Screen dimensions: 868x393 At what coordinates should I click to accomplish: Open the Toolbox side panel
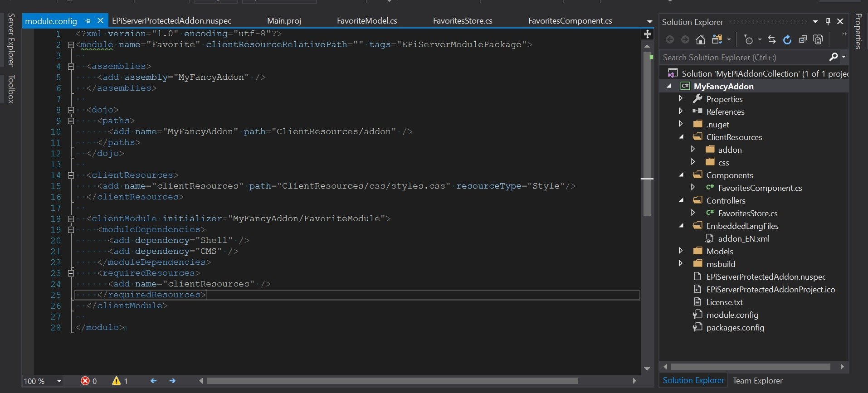coord(11,89)
